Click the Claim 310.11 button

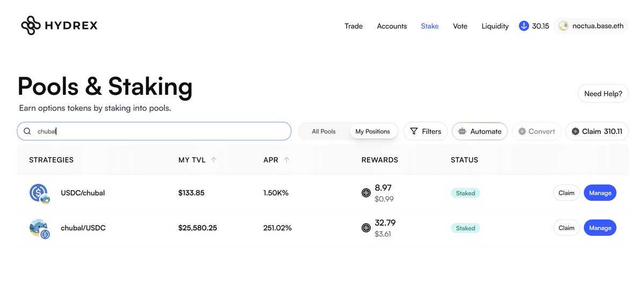pos(597,131)
